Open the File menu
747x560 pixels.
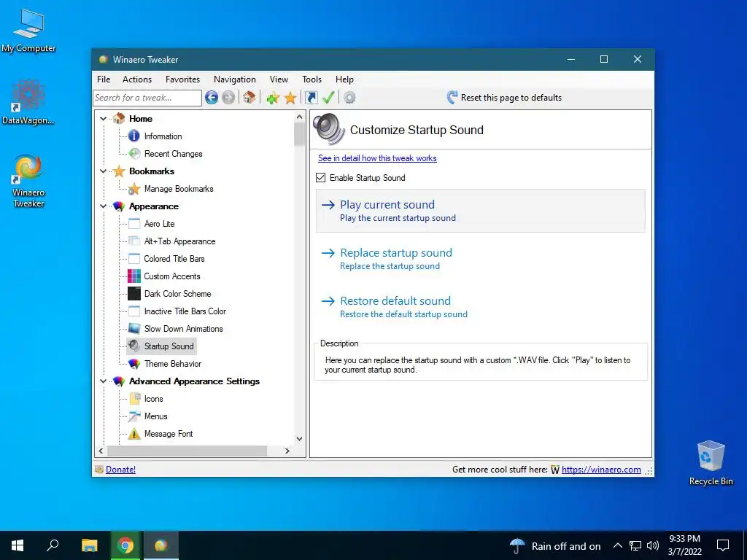click(104, 79)
